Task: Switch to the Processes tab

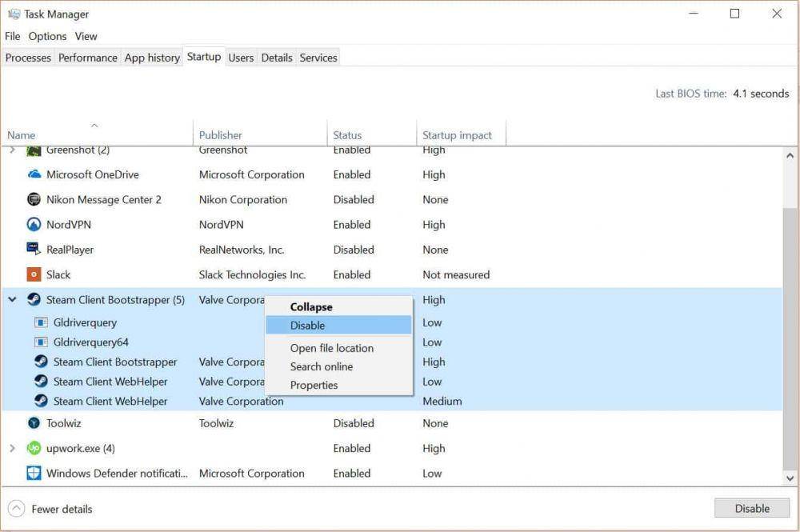Action: (28, 58)
